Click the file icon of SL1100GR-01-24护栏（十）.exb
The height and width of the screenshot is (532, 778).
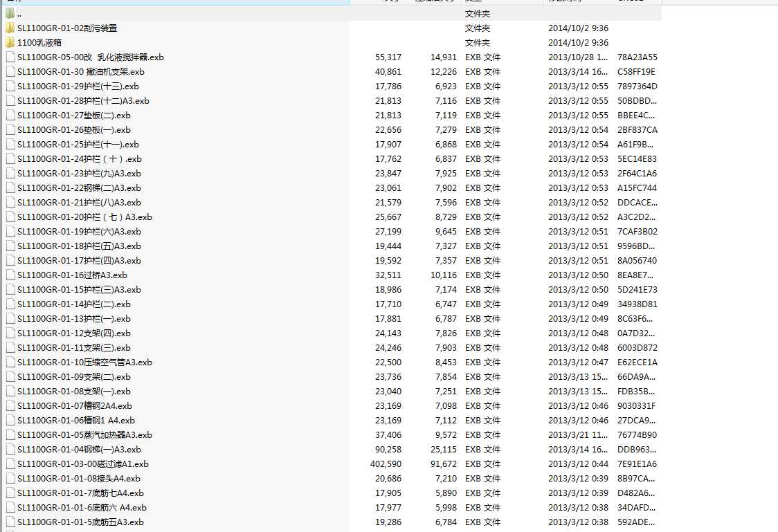pyautogui.click(x=10, y=158)
